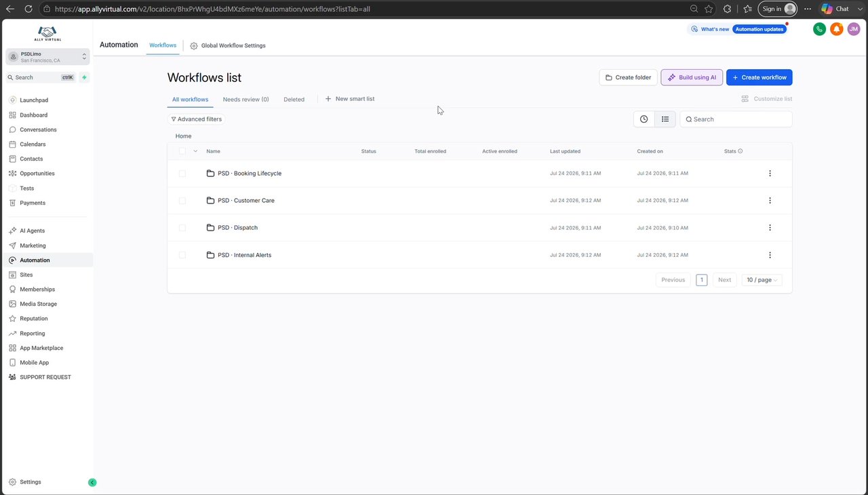Switch to recent clock view

coord(644,119)
